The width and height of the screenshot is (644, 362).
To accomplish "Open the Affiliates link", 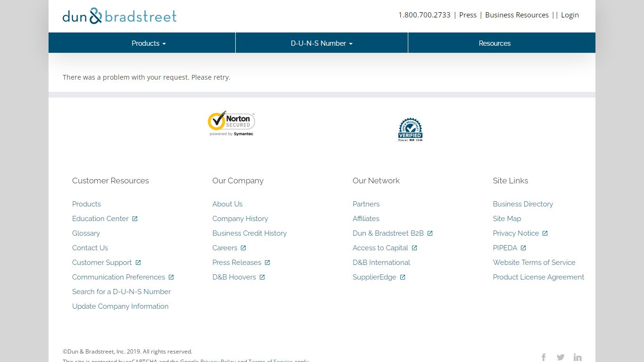I will click(366, 219).
